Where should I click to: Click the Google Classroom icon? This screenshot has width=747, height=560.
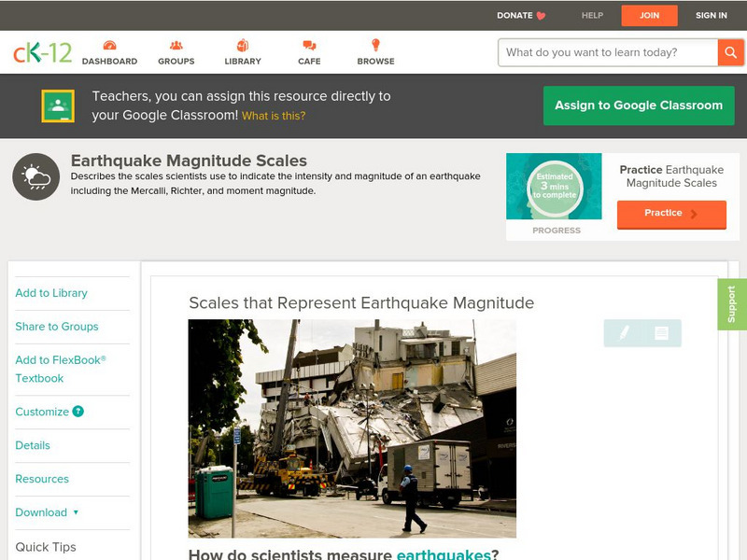coord(58,105)
